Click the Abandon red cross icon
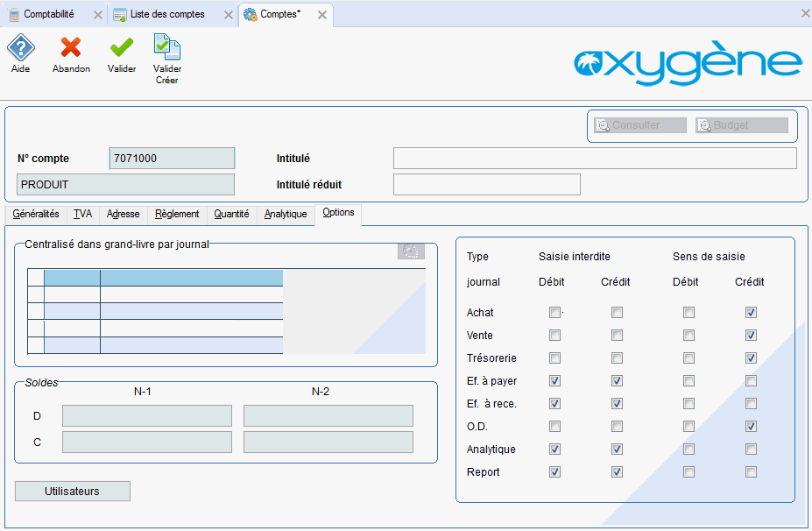 coord(71,47)
